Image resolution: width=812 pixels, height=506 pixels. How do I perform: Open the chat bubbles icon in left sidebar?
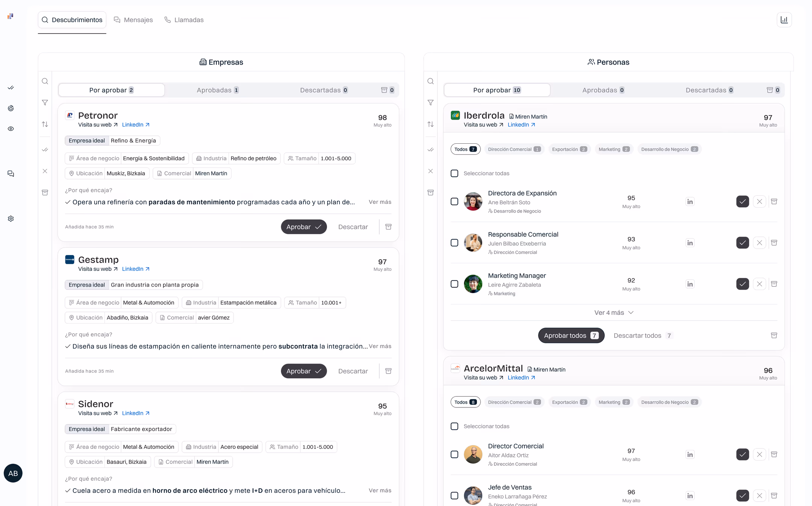11,173
